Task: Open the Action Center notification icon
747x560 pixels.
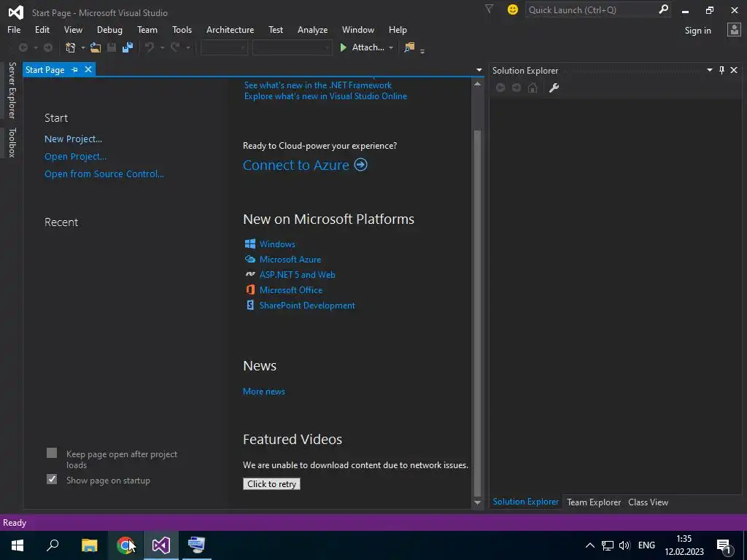Action: pos(724,546)
